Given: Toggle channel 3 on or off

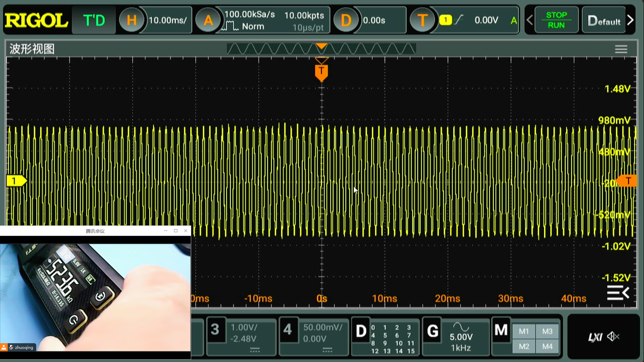Looking at the screenshot, I should (215, 329).
